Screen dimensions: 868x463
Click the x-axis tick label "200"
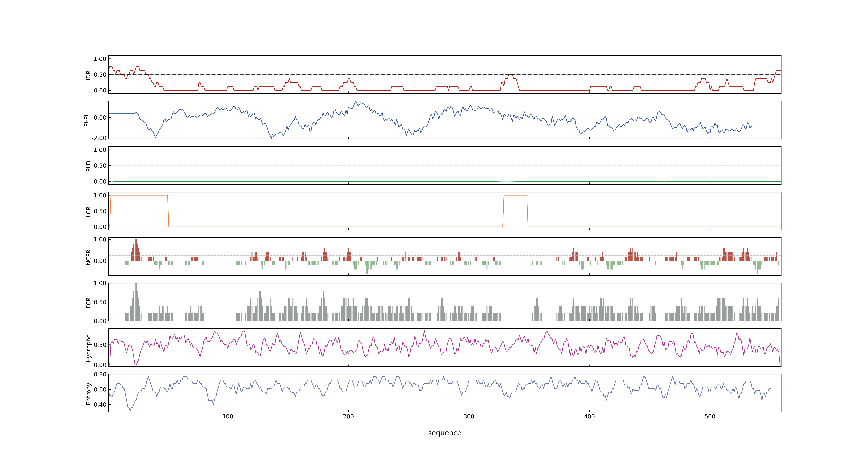(348, 416)
